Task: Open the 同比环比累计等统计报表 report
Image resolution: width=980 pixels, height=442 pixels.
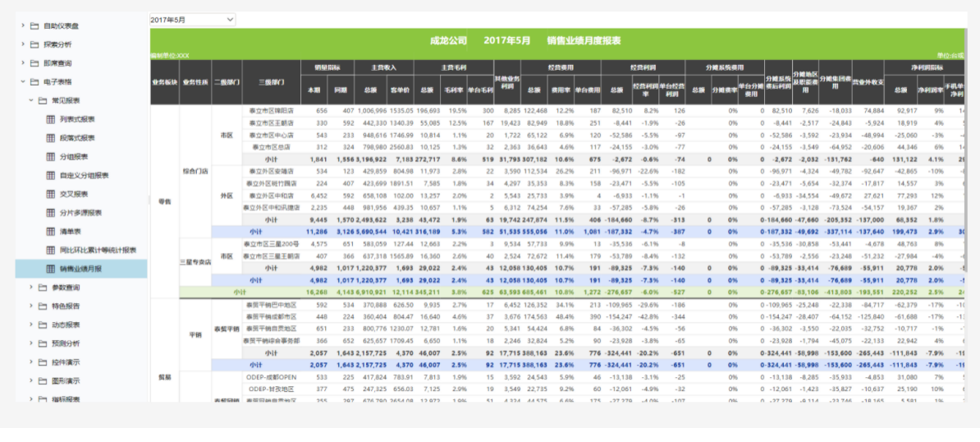Action: (98, 250)
